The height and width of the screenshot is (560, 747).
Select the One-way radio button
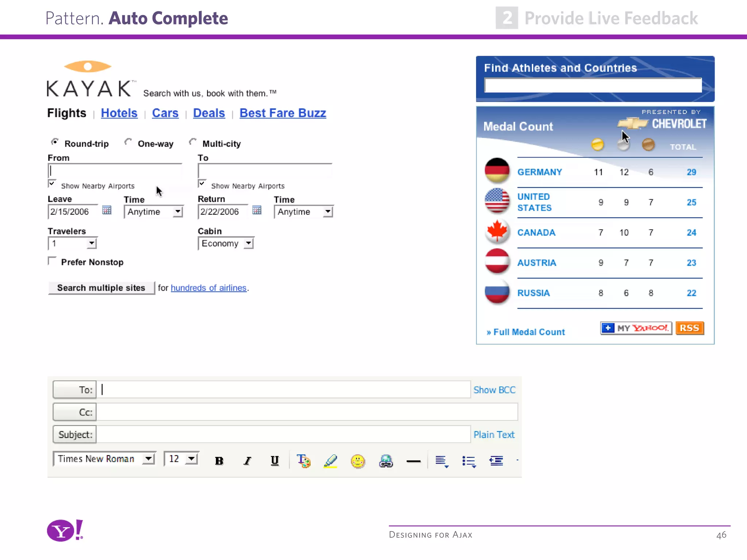tap(128, 142)
